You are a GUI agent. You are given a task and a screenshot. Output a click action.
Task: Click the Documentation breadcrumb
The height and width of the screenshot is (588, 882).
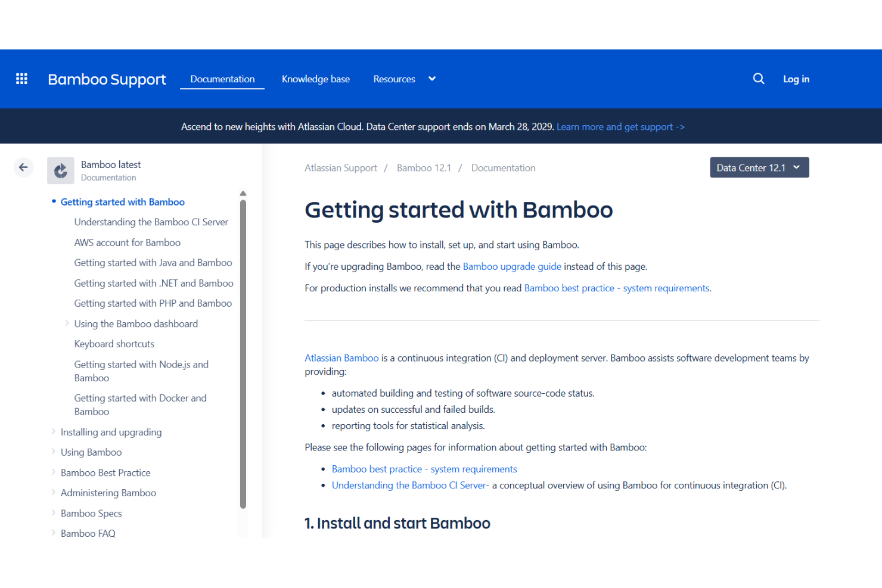504,168
